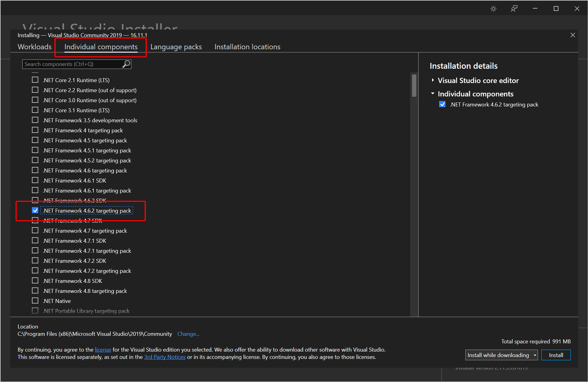Check .NET Framework 4.7.2 SDK
Screen dimensions: 588x382
pos(35,261)
